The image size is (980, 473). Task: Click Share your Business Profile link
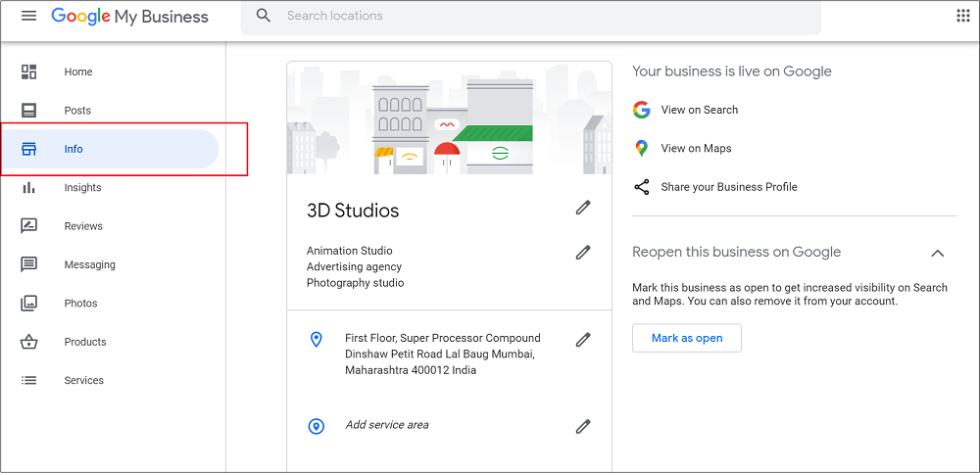pos(729,187)
